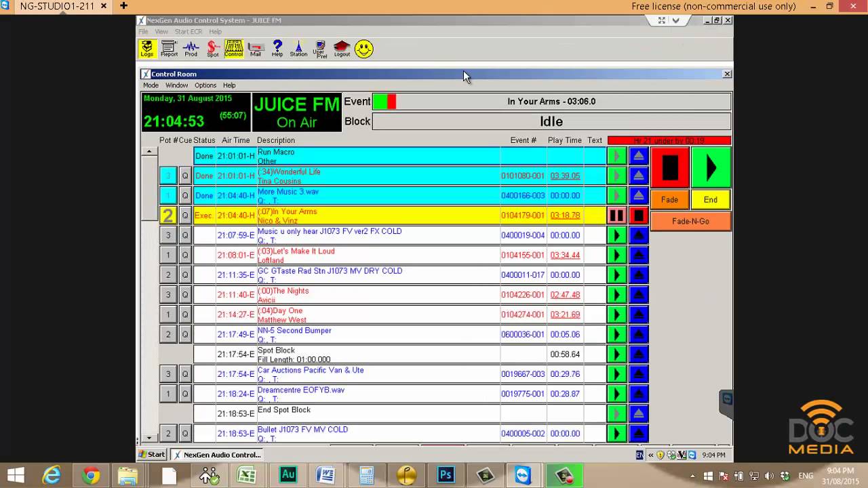Expand hidden icons in remote tray
Viewport: 868px width, 488px height.
click(x=651, y=455)
